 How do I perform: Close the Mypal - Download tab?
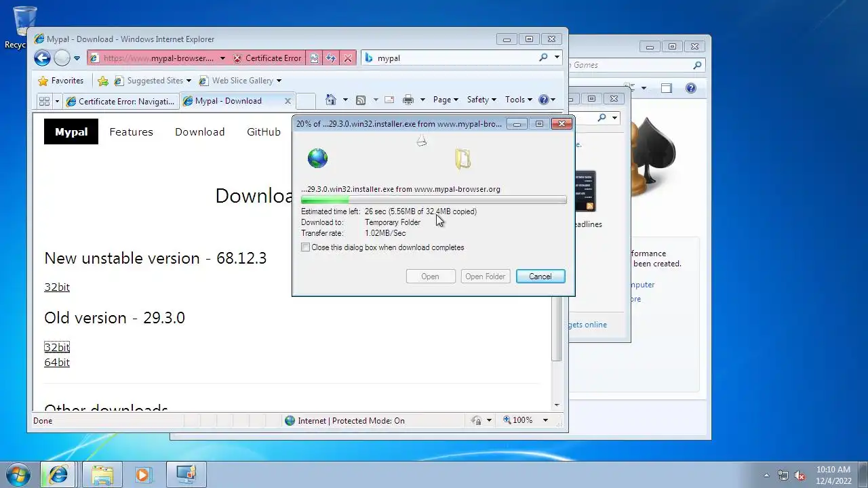click(288, 101)
